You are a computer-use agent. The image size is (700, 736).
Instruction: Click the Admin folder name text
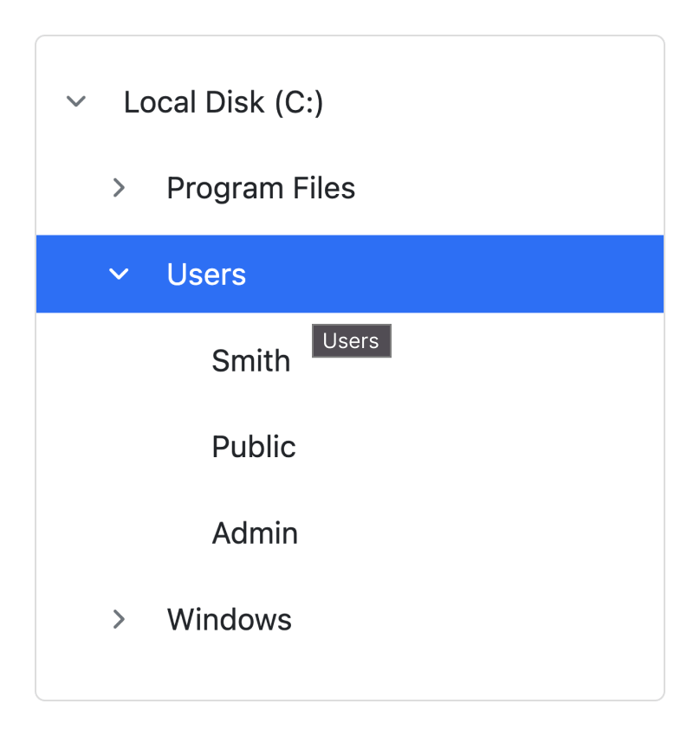point(255,533)
